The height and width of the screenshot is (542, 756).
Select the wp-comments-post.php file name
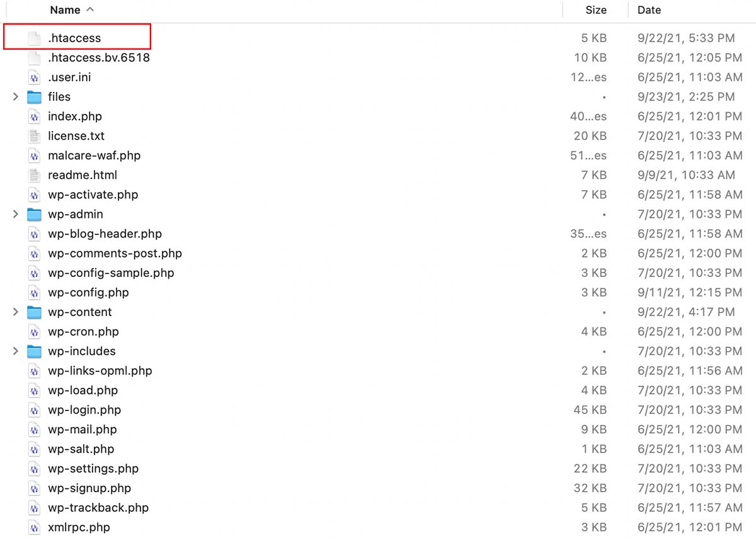pyautogui.click(x=115, y=253)
